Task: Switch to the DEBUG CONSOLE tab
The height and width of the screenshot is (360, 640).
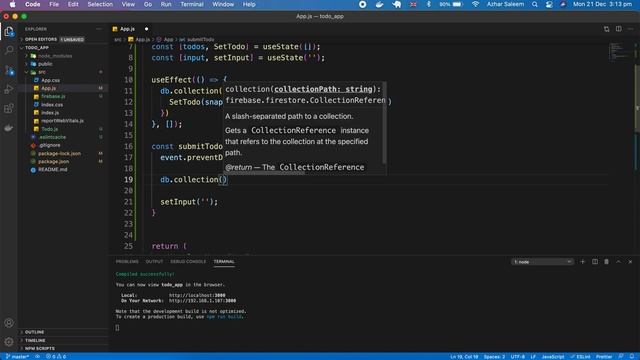Action: point(188,262)
